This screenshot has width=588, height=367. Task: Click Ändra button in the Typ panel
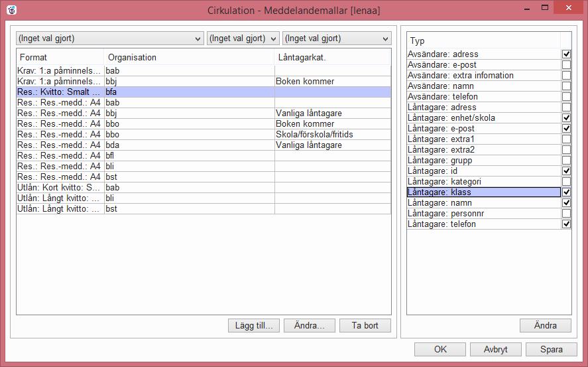(546, 325)
